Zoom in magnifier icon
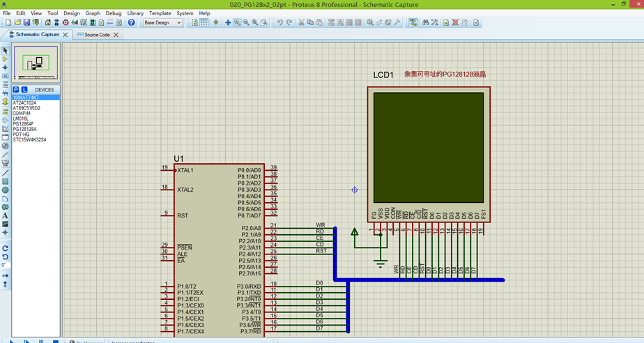The image size is (644, 343). [x=237, y=22]
